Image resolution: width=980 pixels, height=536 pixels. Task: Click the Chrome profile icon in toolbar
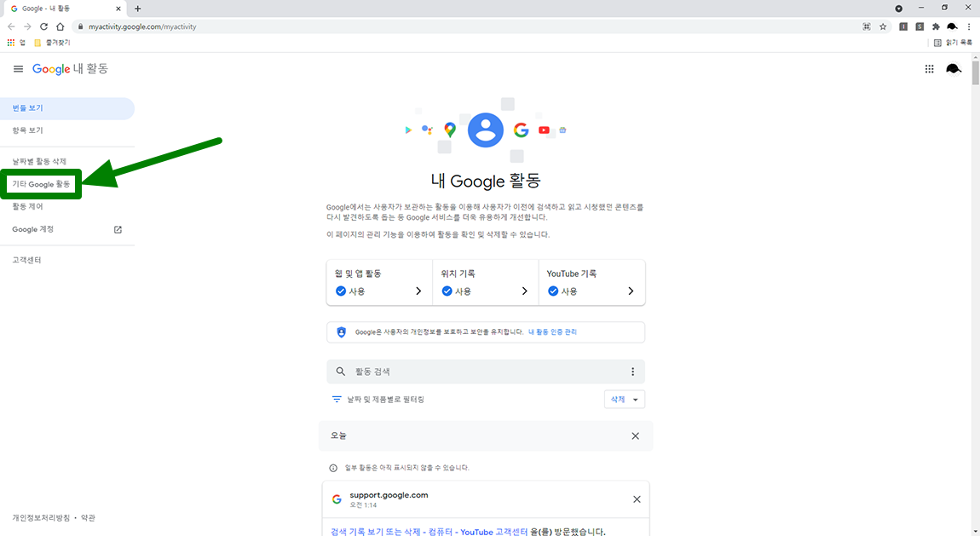point(953,27)
